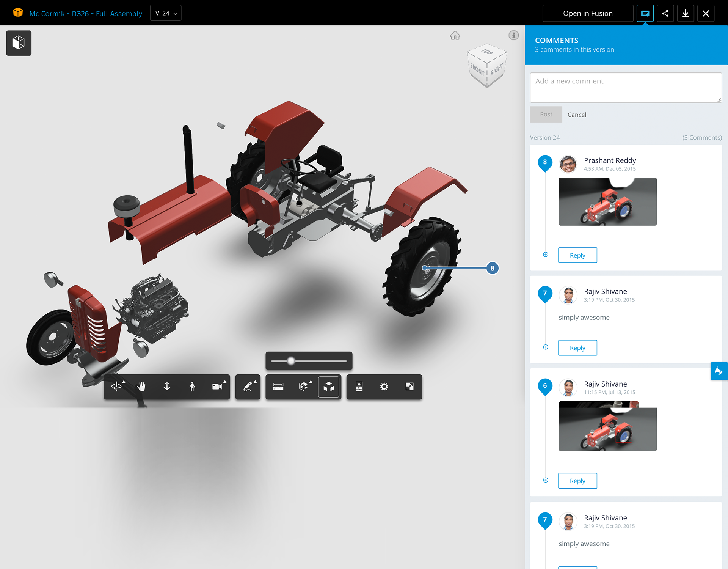Click the FRONT face of view cube
Screen dimensions: 728x569
tap(477, 70)
